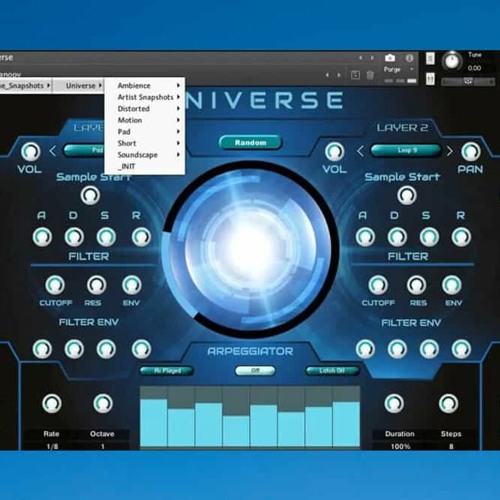Click the lower white icon below Tune knob's left

pos(430,79)
